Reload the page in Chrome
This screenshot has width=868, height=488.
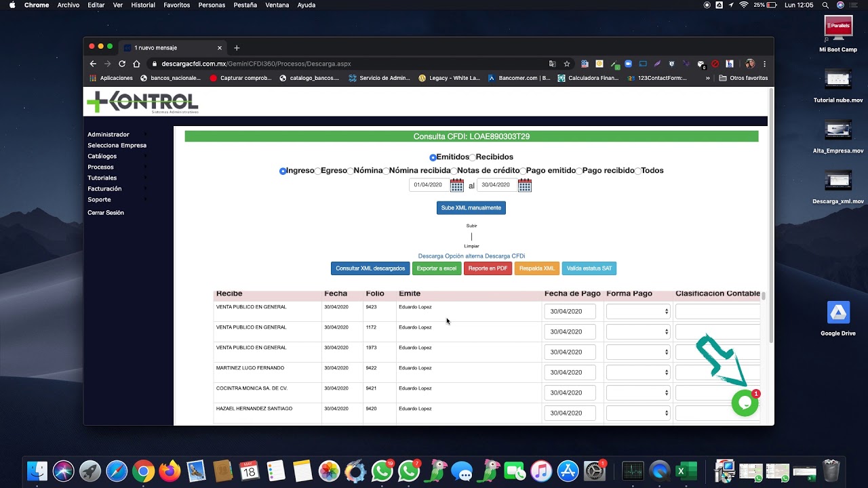tap(122, 64)
